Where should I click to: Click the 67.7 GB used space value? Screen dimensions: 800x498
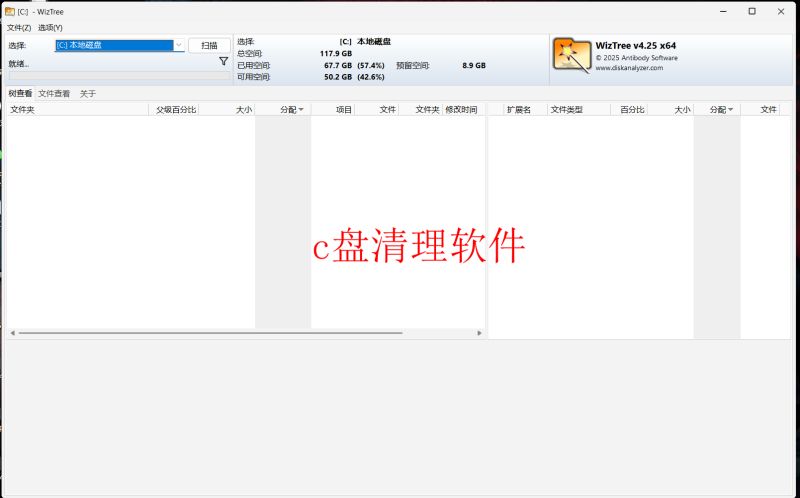338,65
